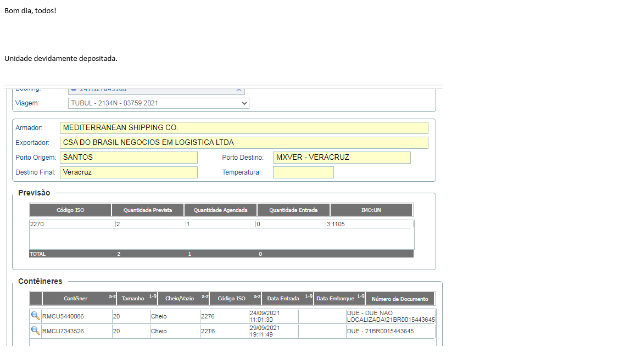Click the Número de Documento column header

400,299
